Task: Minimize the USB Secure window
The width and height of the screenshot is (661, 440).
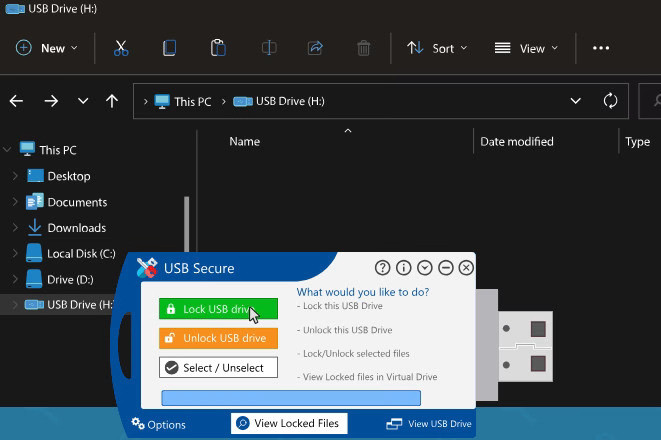Action: 446,268
